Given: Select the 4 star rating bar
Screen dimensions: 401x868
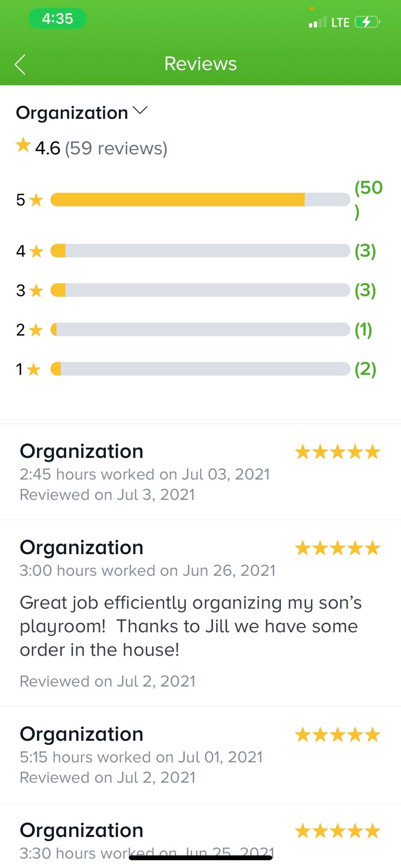Looking at the screenshot, I should [200, 251].
